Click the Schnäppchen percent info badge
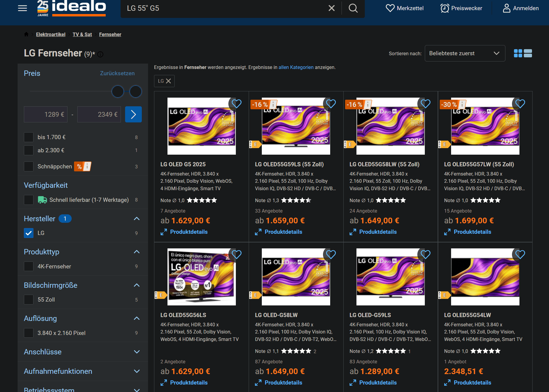This screenshot has height=392, width=549. (x=83, y=167)
